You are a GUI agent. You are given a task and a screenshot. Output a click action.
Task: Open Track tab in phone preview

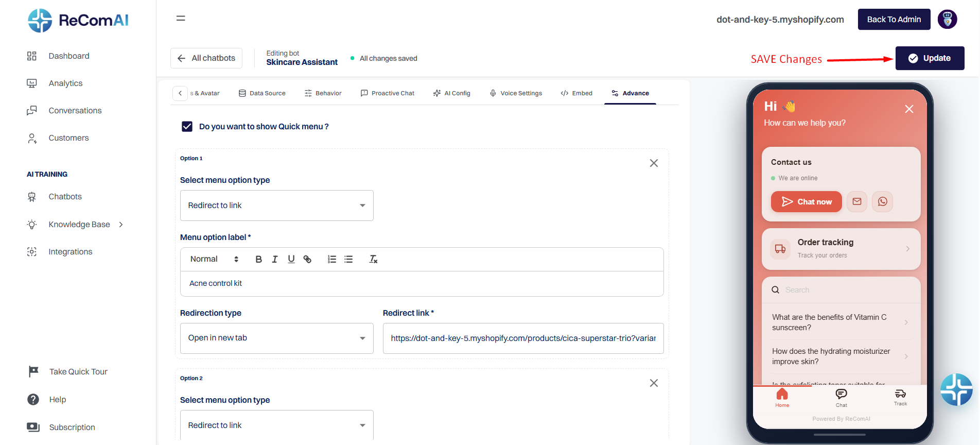coord(900,397)
